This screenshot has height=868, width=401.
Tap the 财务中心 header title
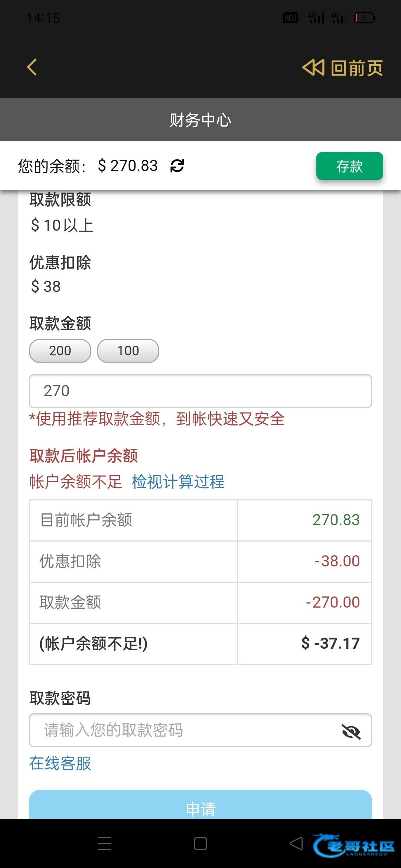[200, 120]
